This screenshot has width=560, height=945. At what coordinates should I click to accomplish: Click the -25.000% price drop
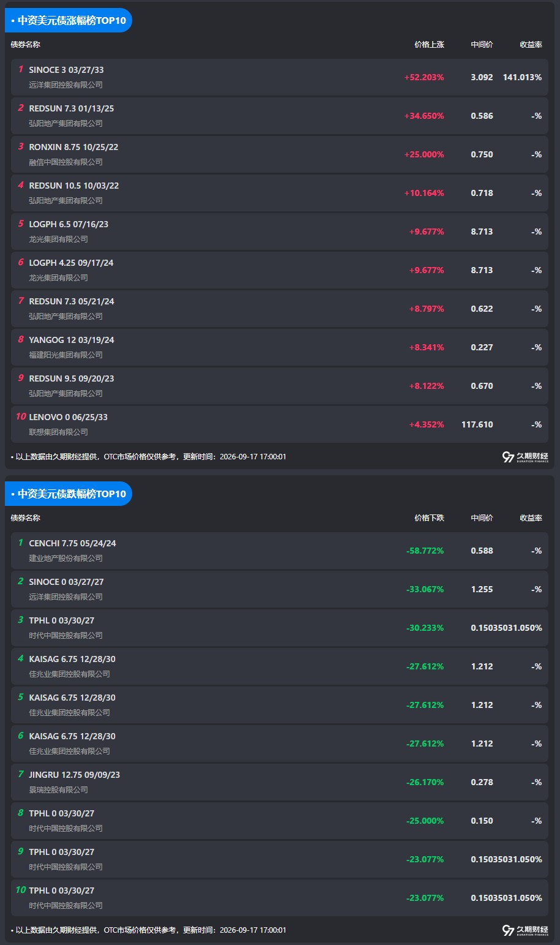(425, 821)
